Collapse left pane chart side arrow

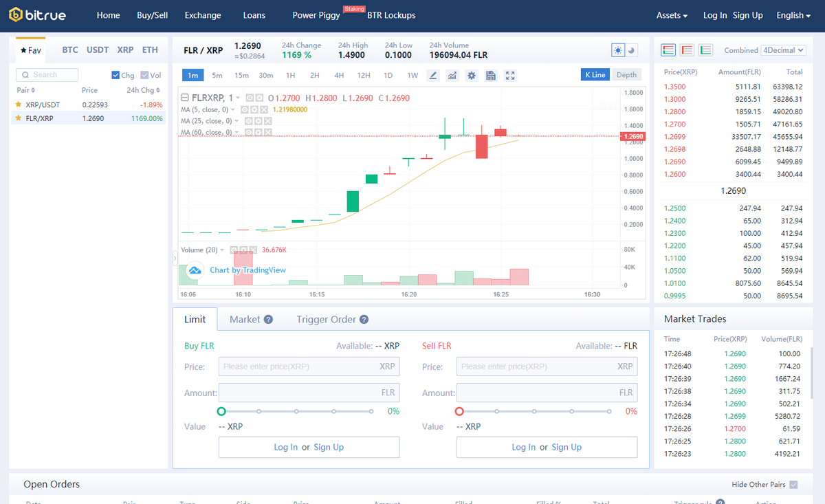175,259
